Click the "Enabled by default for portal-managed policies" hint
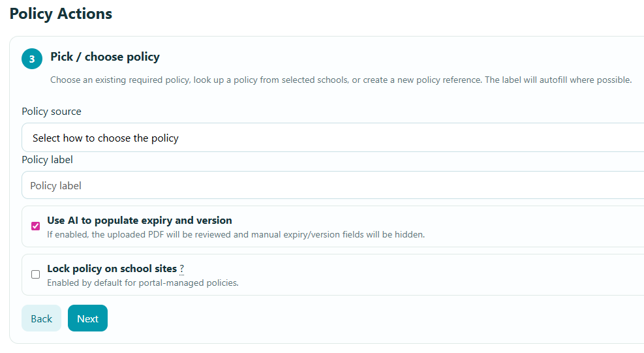 142,283
